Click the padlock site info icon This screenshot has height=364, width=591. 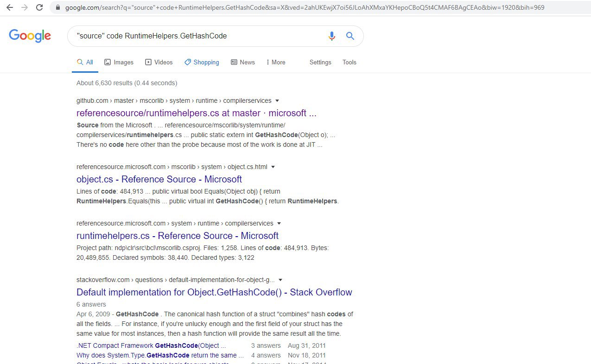[x=58, y=8]
